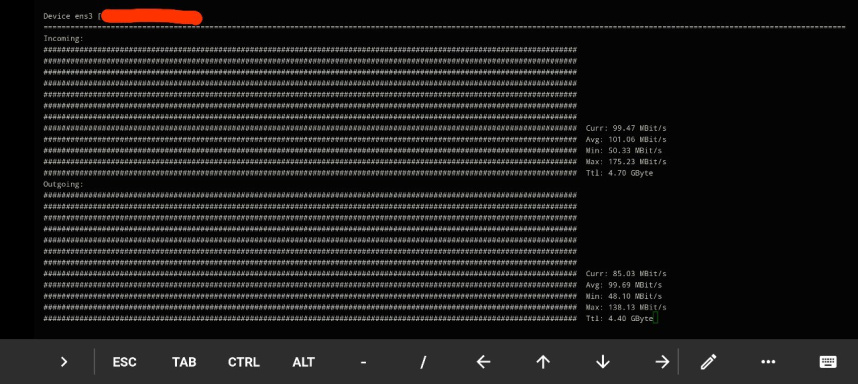Click the up arrow key icon
Viewport: 858px width, 384px height.
[543, 362]
